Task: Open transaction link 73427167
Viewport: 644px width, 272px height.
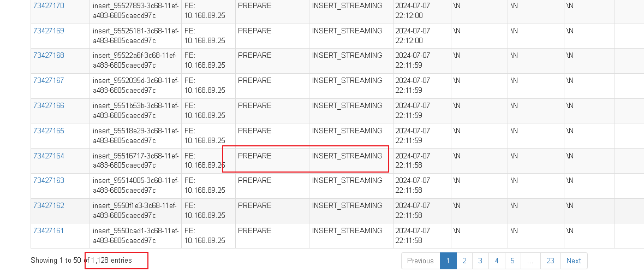Action: [49, 80]
